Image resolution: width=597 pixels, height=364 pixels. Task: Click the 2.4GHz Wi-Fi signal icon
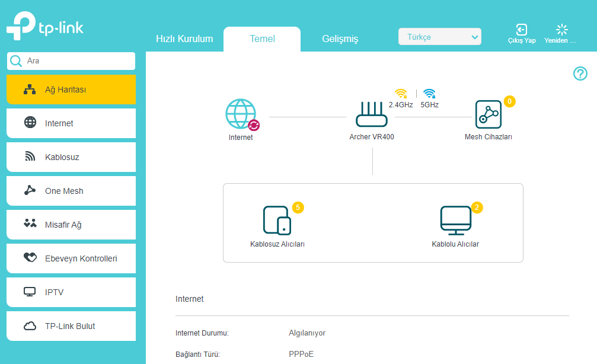point(401,94)
